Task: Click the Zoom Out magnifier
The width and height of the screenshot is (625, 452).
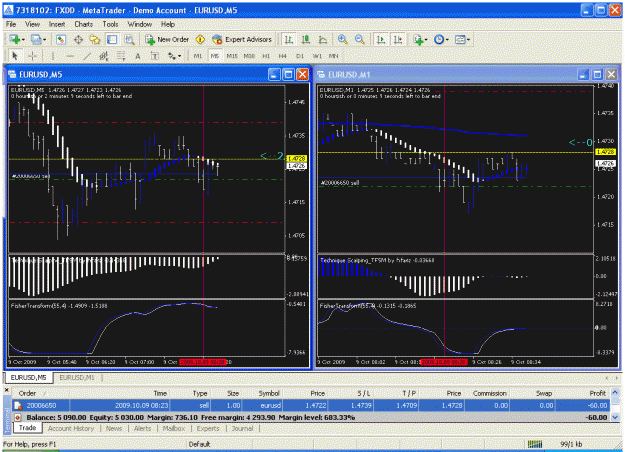Action: click(359, 39)
